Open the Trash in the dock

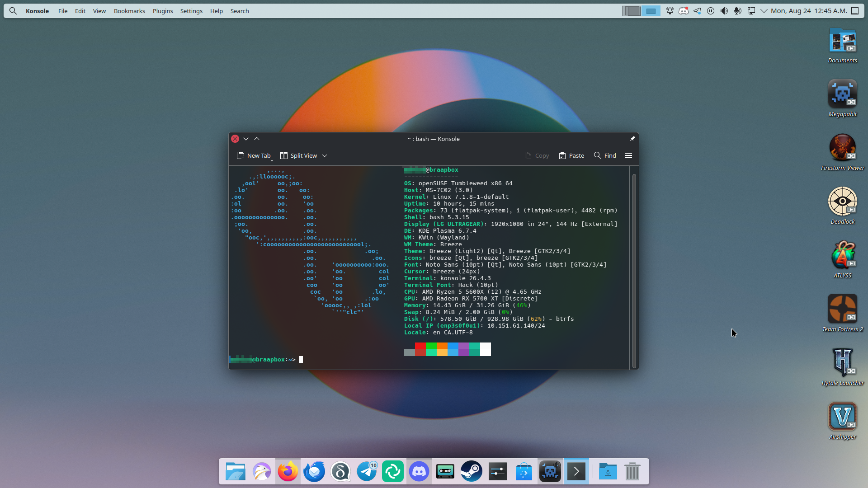[632, 472]
